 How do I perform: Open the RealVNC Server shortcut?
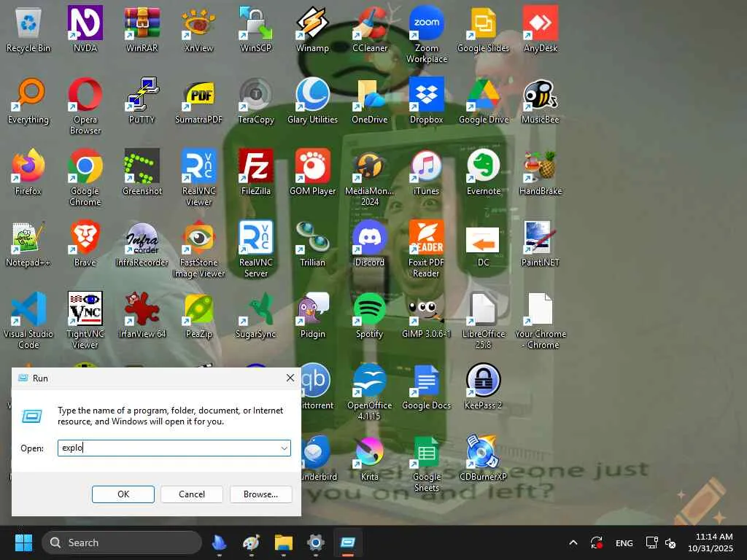pos(256,249)
